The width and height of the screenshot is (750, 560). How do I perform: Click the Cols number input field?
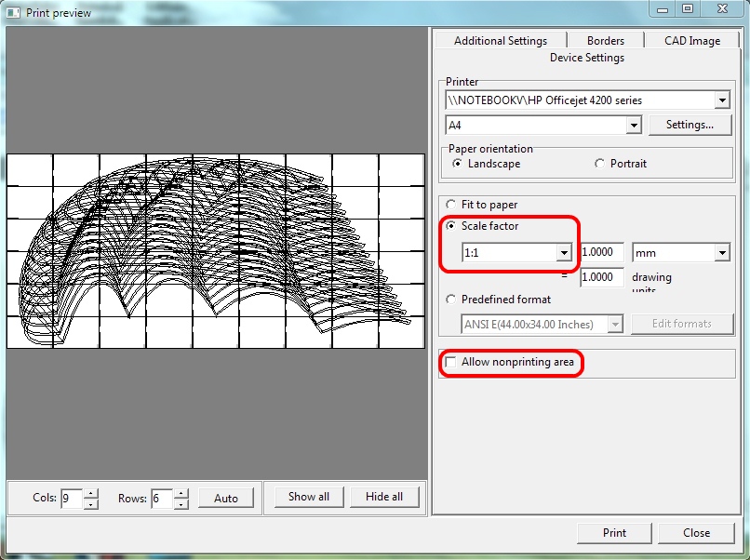pos(71,499)
